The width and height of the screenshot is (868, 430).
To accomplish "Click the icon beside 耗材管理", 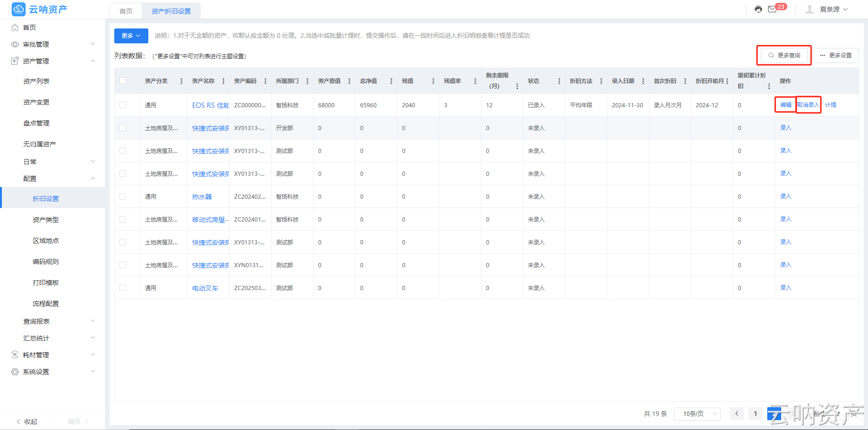I will pyautogui.click(x=15, y=355).
